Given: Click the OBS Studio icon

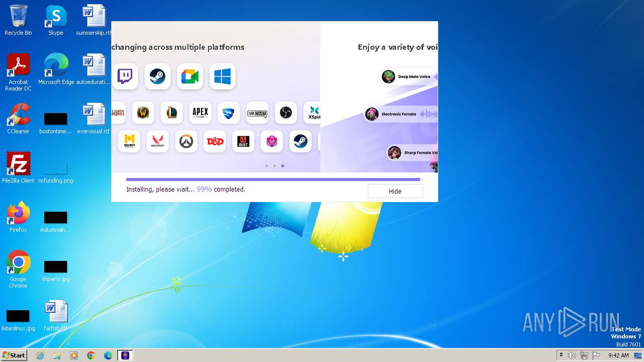Looking at the screenshot, I should pyautogui.click(x=286, y=113).
